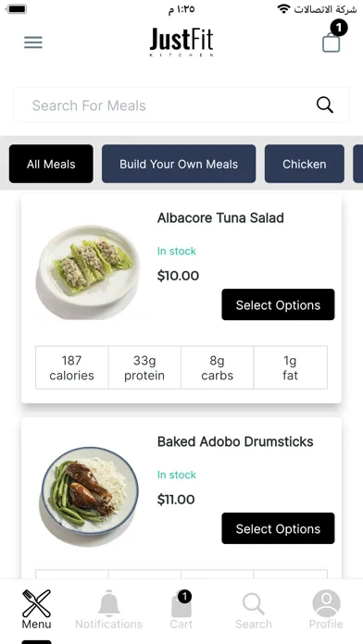Viewport: 363px width, 644px height.
Task: Open the Profile avatar icon
Action: [326, 603]
